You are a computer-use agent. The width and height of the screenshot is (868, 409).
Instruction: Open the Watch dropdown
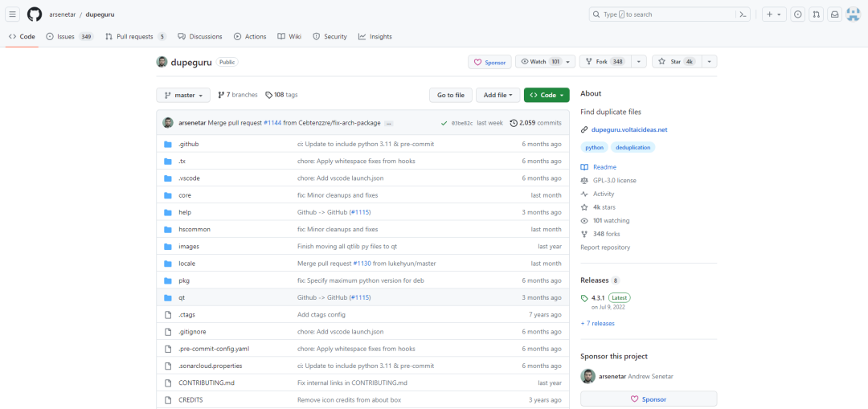(x=545, y=62)
